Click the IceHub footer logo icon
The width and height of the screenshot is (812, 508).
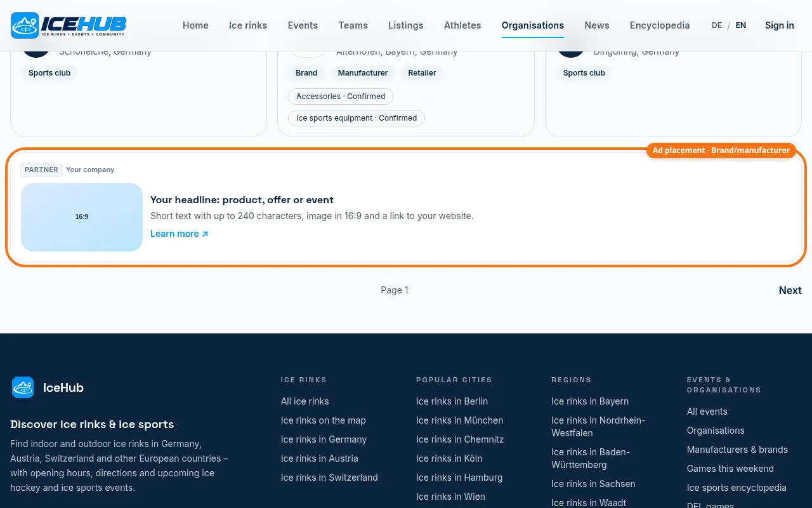pyautogui.click(x=23, y=387)
